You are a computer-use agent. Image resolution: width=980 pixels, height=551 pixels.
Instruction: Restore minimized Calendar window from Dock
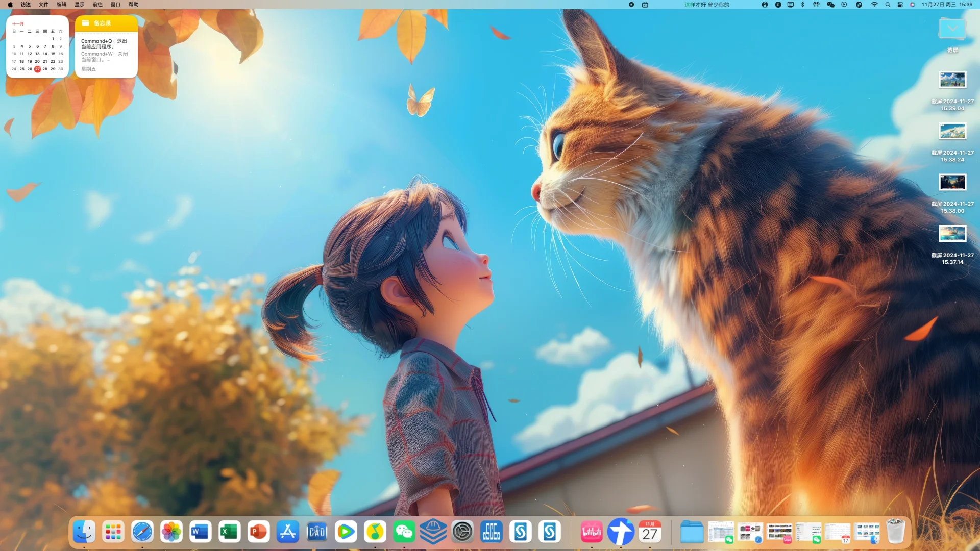click(x=838, y=532)
